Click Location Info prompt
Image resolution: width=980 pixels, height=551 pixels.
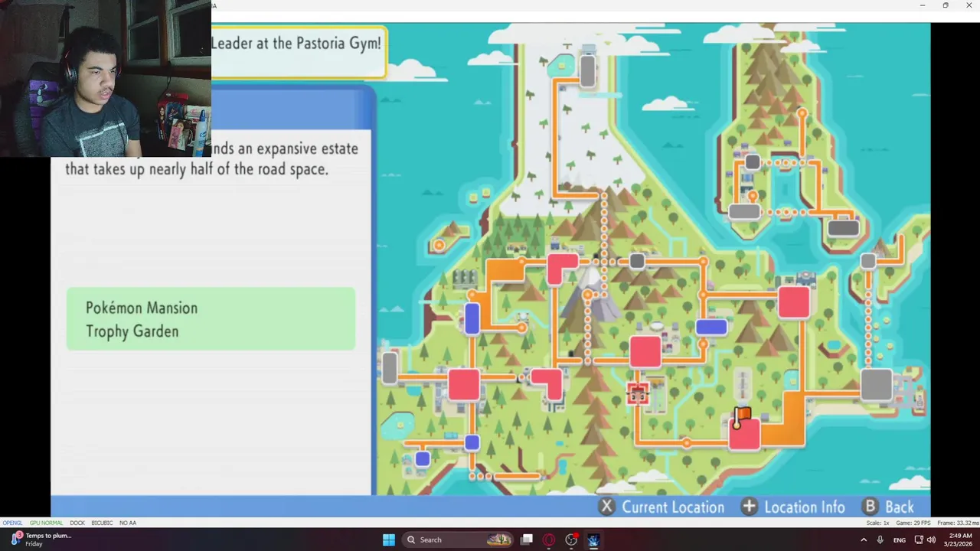(805, 507)
